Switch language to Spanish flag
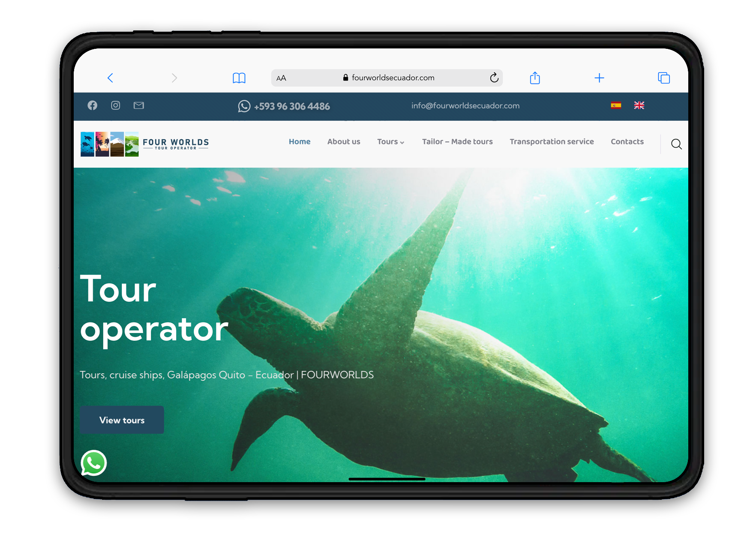This screenshot has height=546, width=756. coord(616,105)
